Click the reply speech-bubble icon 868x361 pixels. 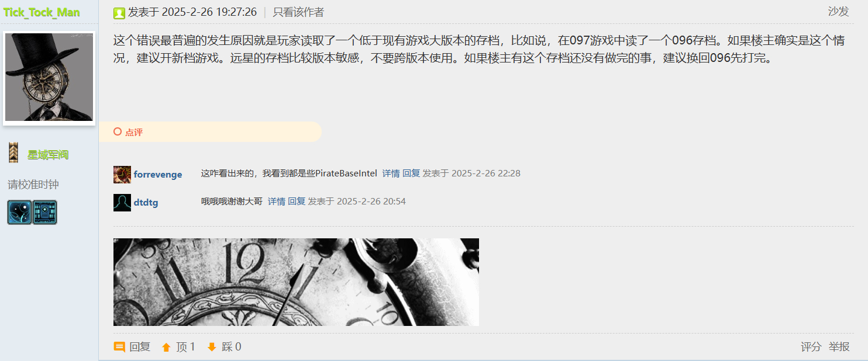click(119, 347)
